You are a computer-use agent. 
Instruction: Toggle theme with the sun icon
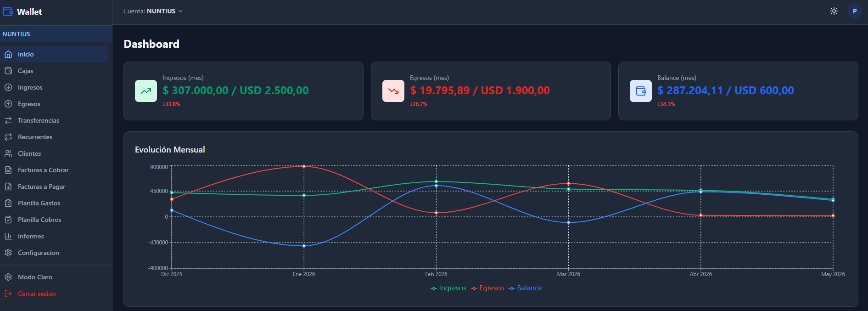(x=834, y=11)
